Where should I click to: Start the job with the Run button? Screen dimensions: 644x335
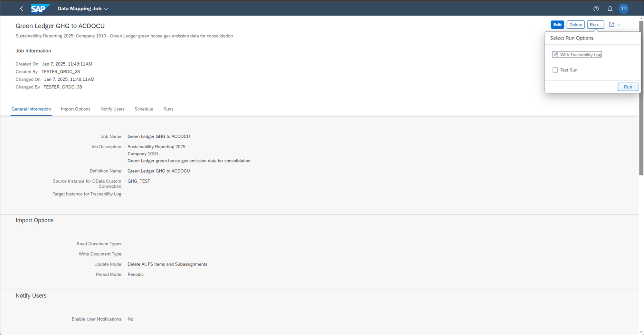coord(628,87)
